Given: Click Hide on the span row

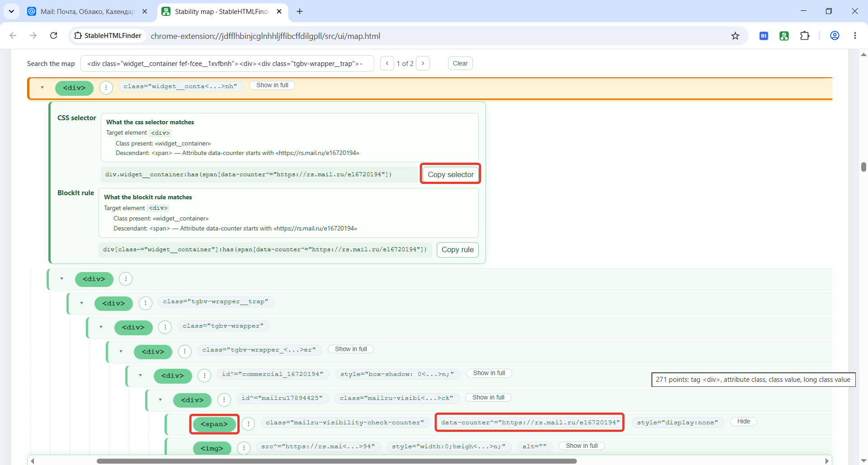Looking at the screenshot, I should (x=743, y=422).
